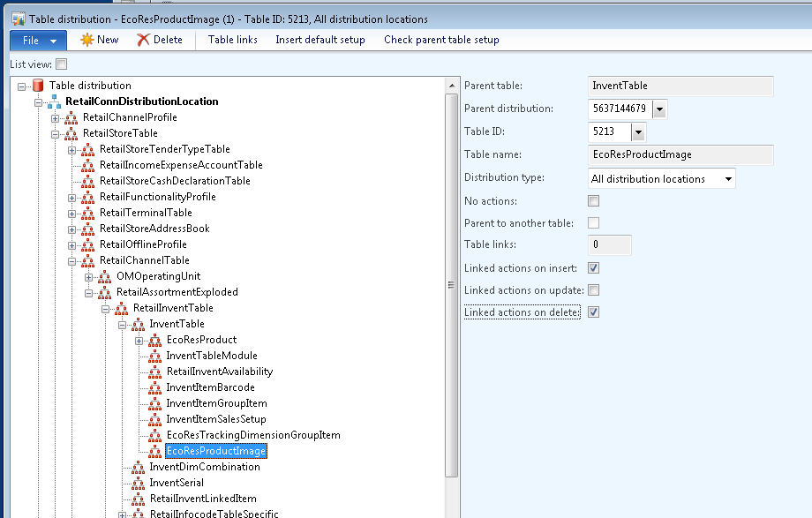
Task: Open the File menu
Action: [x=38, y=41]
